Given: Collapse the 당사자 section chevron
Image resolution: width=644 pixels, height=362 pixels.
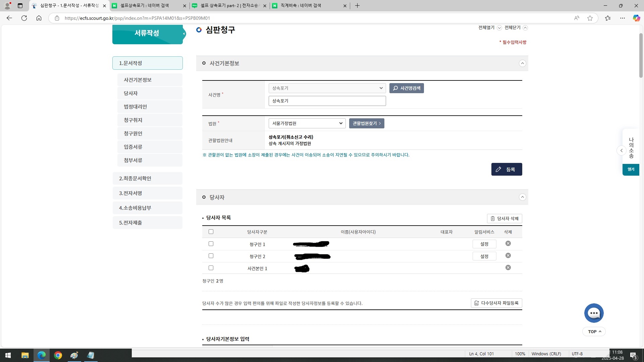Looking at the screenshot, I should tap(522, 197).
